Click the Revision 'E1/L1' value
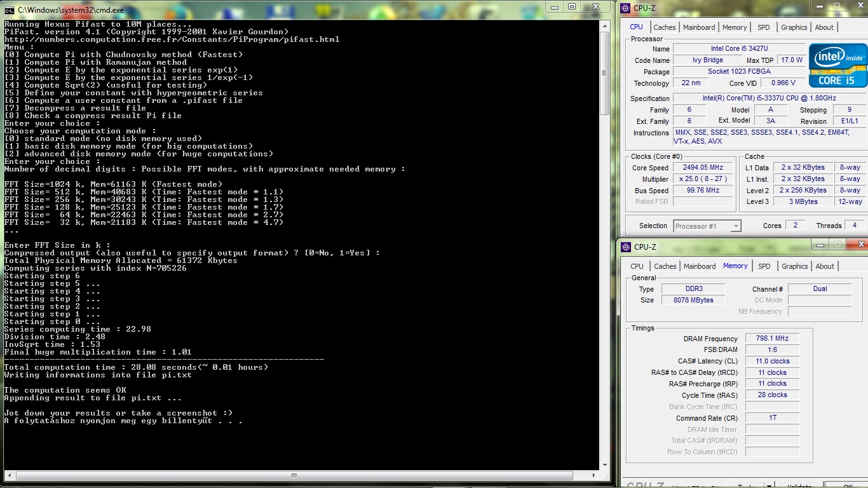 849,121
